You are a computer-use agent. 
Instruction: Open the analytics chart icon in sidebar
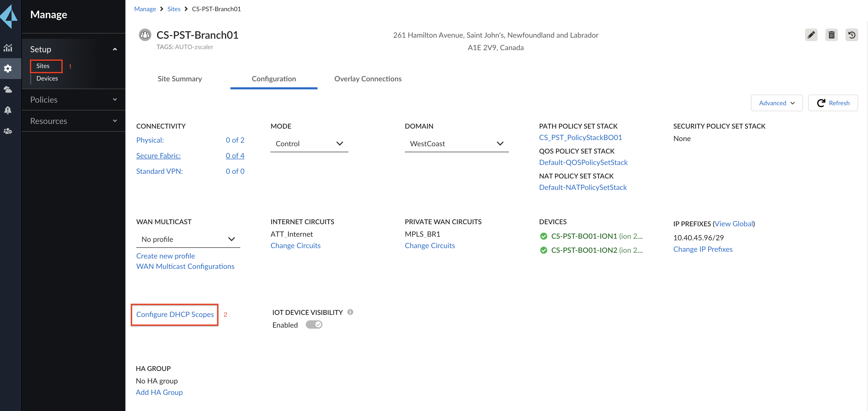pos(8,48)
